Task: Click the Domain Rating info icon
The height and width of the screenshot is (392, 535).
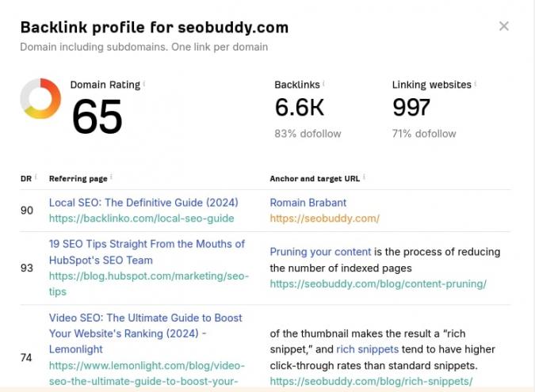Action: coord(144,84)
